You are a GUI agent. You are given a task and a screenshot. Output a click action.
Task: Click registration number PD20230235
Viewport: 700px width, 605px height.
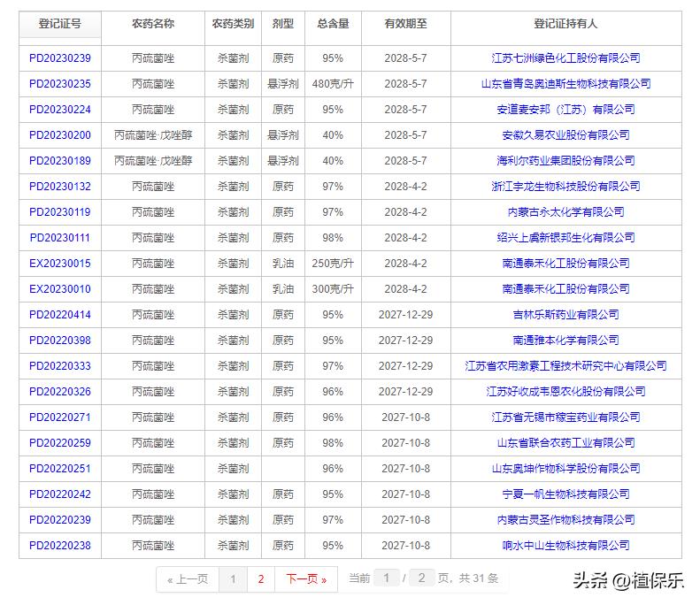point(60,84)
